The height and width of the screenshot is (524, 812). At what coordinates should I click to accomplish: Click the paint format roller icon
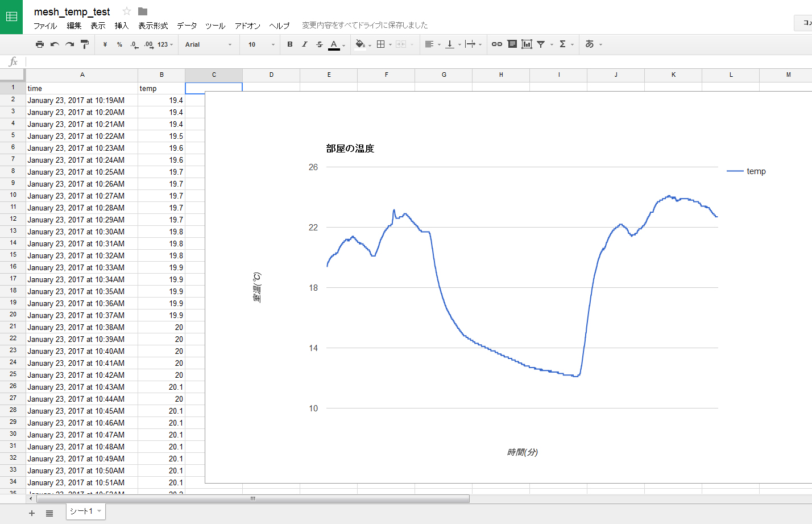tap(85, 44)
